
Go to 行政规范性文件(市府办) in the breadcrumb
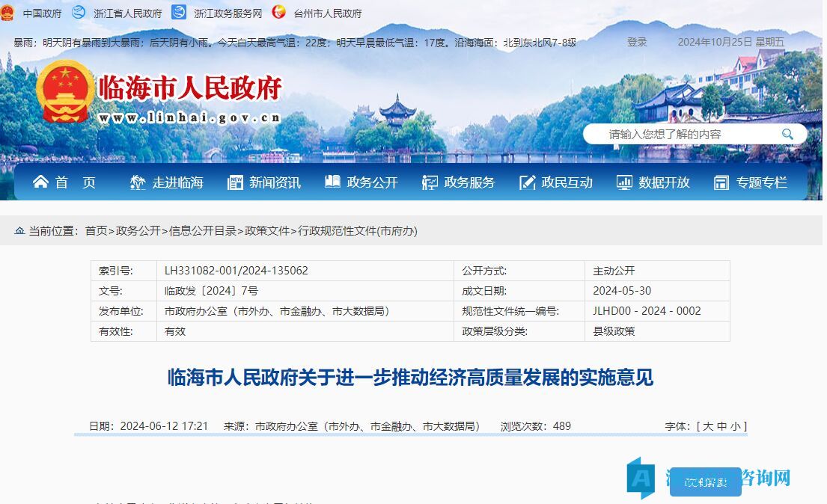pos(358,231)
